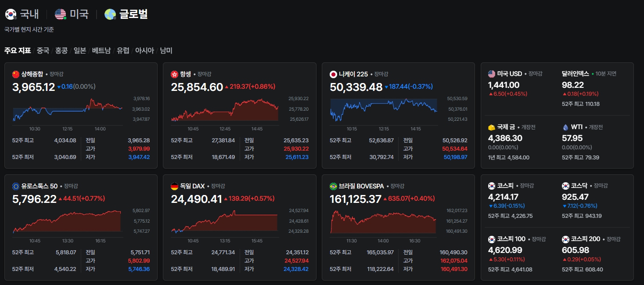644x285 pixels.
Task: Open the 니케이 225 index title
Action: point(353,74)
